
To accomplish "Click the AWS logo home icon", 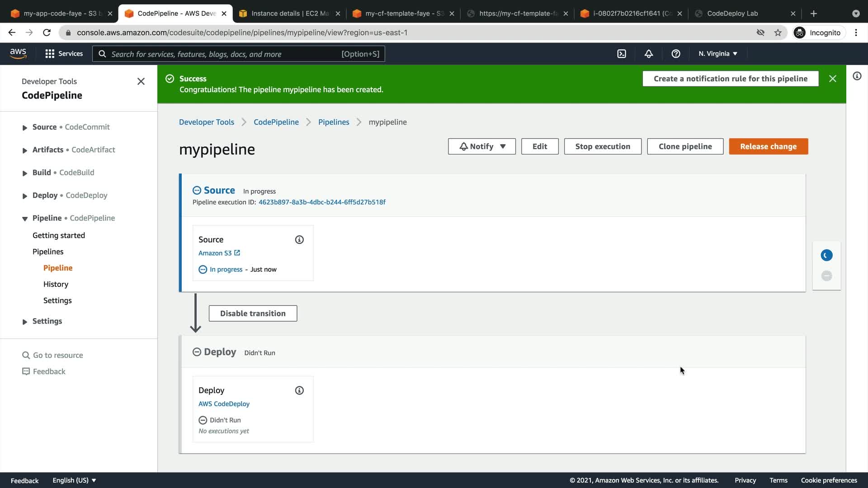I will (18, 53).
